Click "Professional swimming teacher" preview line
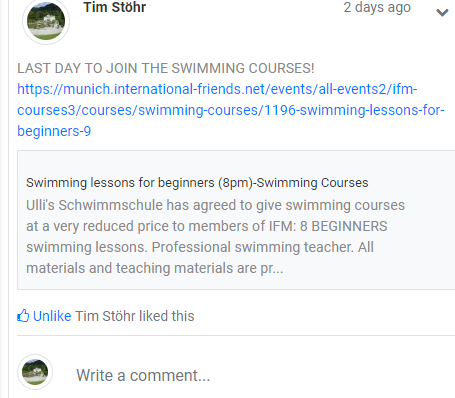 200,247
